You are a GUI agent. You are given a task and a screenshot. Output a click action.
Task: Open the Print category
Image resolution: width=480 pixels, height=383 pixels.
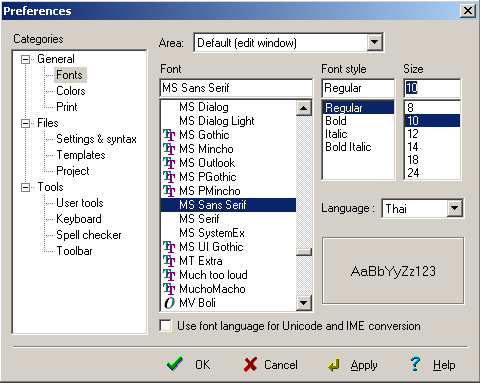pyautogui.click(x=67, y=107)
